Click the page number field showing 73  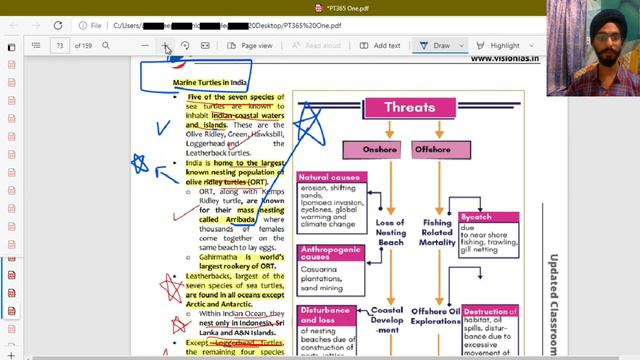60,46
